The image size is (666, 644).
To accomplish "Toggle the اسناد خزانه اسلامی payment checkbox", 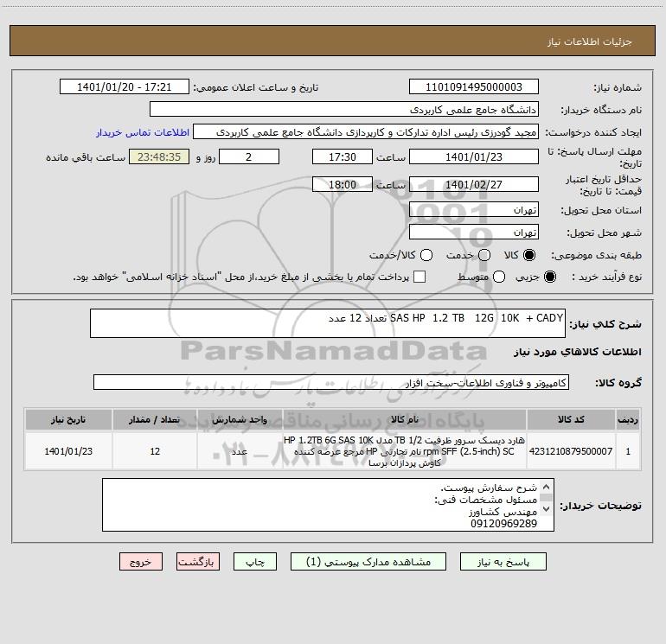I will pyautogui.click(x=419, y=277).
